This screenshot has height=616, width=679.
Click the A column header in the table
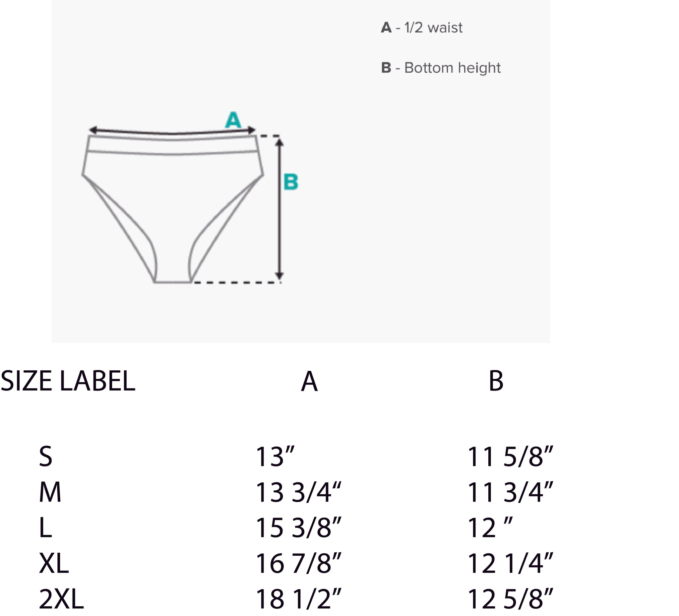309,382
